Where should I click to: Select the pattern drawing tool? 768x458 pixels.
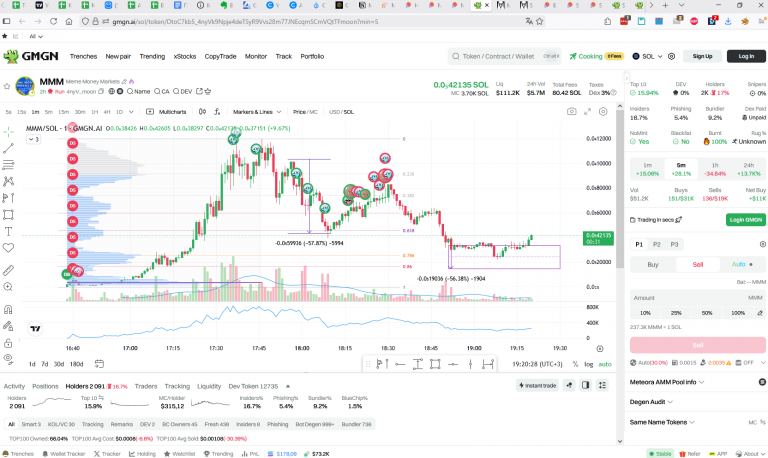8,181
